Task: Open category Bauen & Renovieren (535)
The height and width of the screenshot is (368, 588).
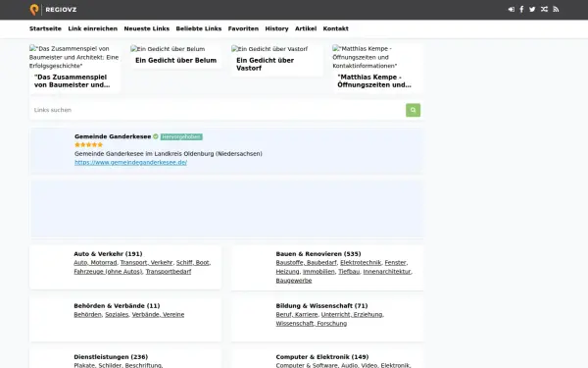Action: 318,254
